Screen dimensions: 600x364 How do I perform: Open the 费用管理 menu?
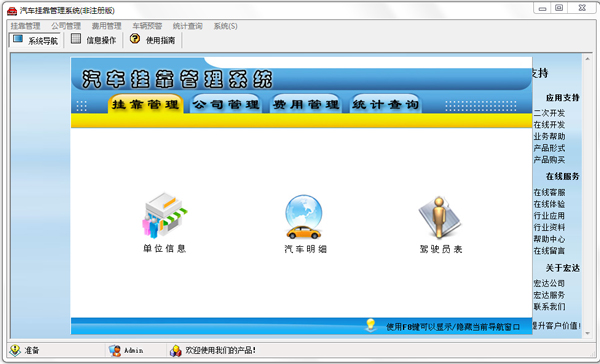(106, 26)
